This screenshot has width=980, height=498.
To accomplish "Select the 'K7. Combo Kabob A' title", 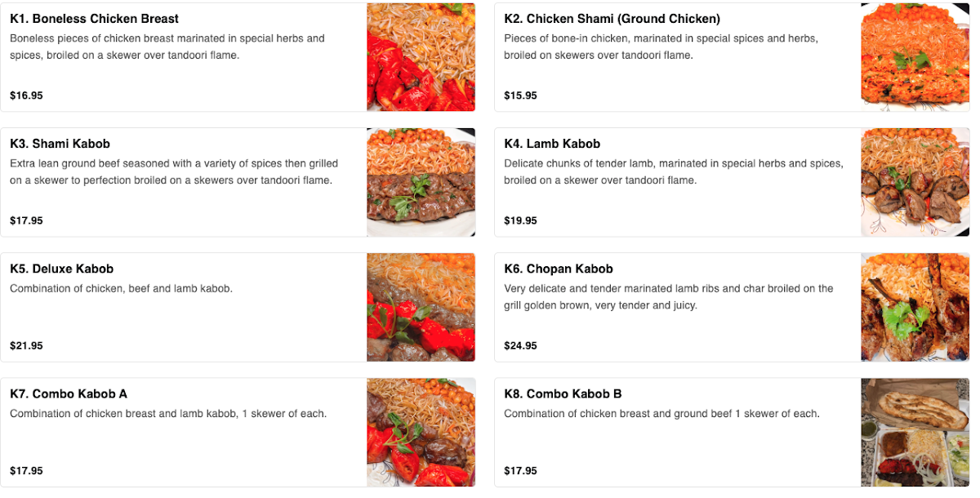I will tap(69, 394).
